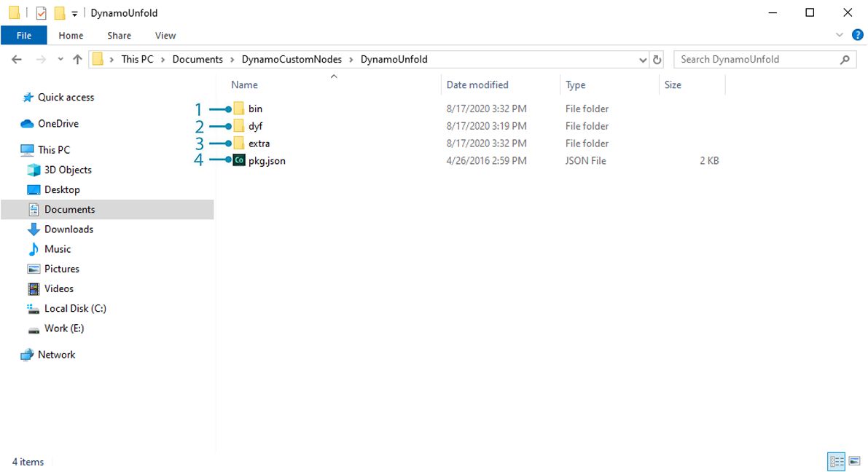Navigate to DynamoCustomNodes in the breadcrumb
This screenshot has height=472, width=868.
pyautogui.click(x=292, y=60)
